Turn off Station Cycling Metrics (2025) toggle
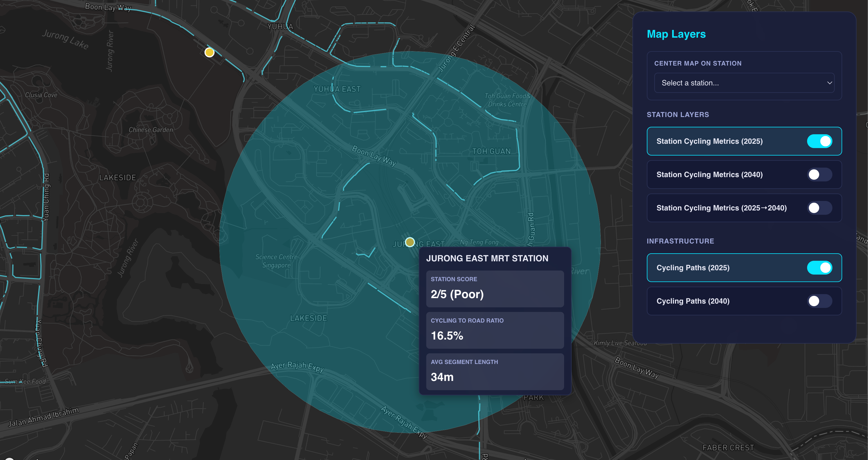The height and width of the screenshot is (460, 868). click(x=819, y=141)
